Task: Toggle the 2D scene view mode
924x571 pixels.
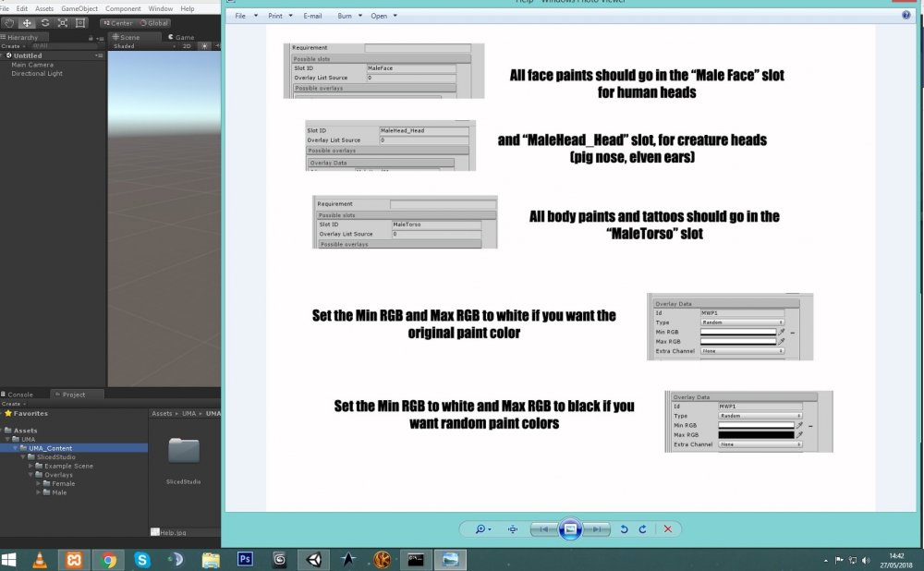Action: point(187,45)
